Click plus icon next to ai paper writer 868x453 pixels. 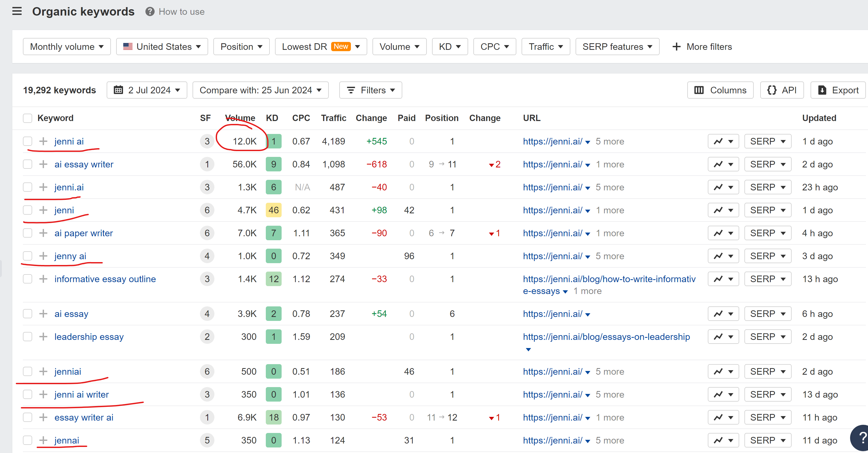tap(43, 233)
